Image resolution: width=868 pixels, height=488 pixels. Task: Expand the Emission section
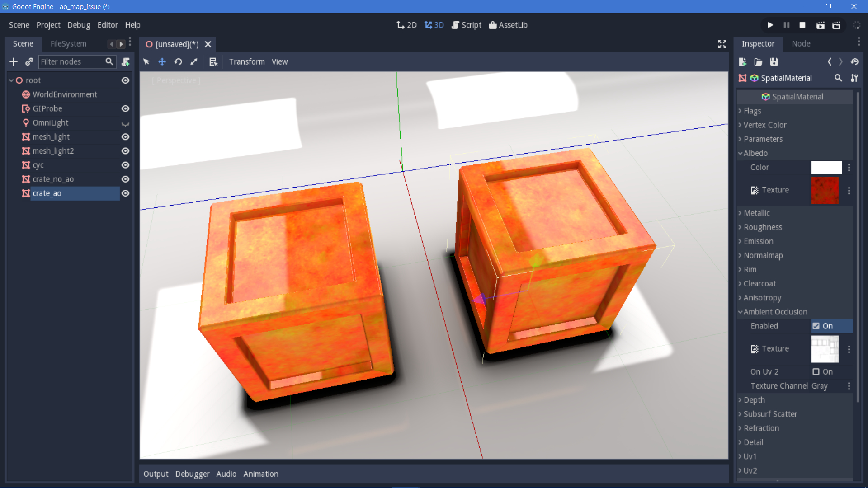point(758,241)
